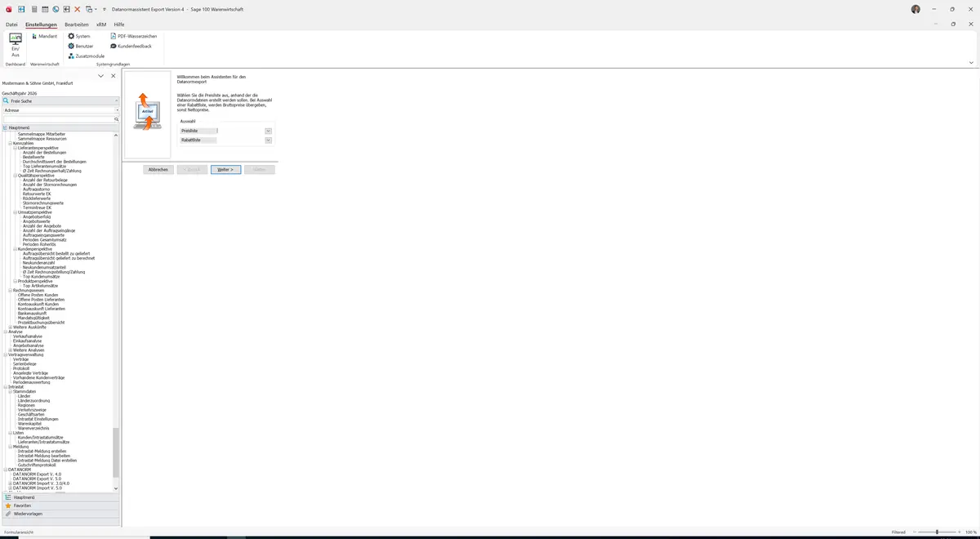Click into the navigation search input field

57,119
